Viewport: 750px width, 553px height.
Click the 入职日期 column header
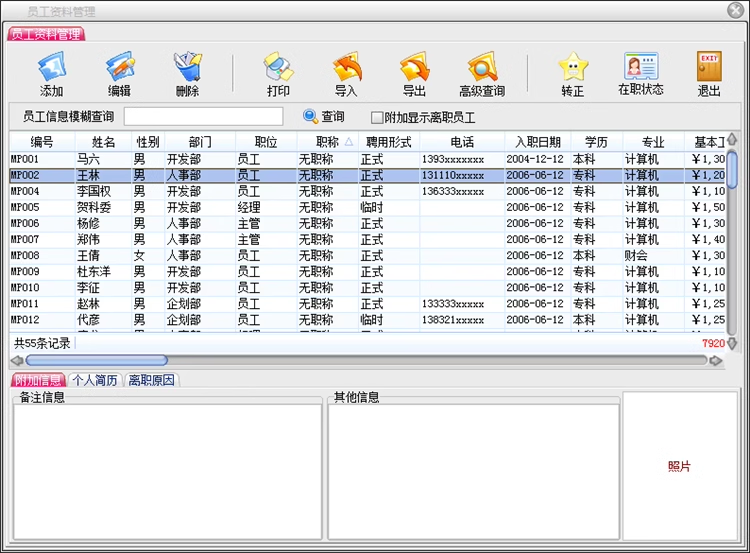(538, 142)
